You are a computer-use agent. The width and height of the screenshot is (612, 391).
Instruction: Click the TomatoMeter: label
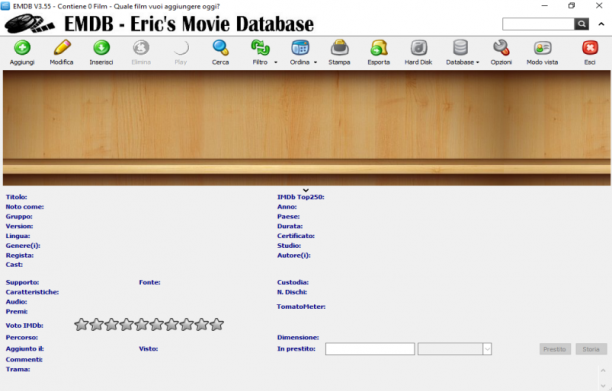(x=301, y=307)
